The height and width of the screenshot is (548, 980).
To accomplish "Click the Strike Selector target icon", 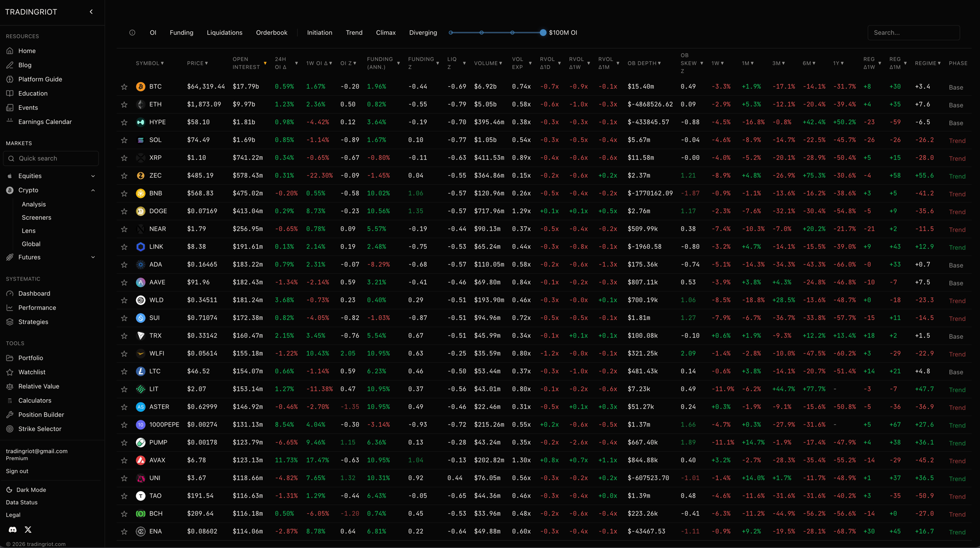I will pos(10,429).
